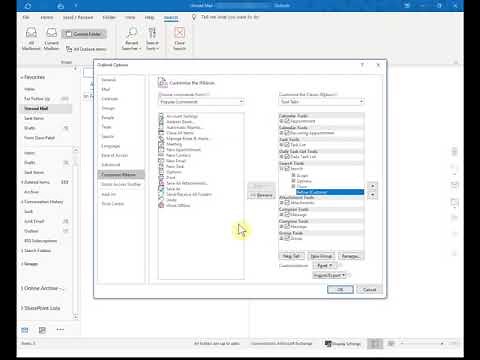Click the folder pane vertical scrollbar
The image size is (480, 360).
pos(76,233)
